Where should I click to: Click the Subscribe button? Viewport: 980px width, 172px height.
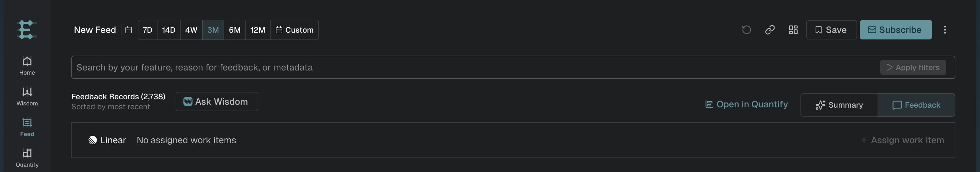pyautogui.click(x=895, y=30)
